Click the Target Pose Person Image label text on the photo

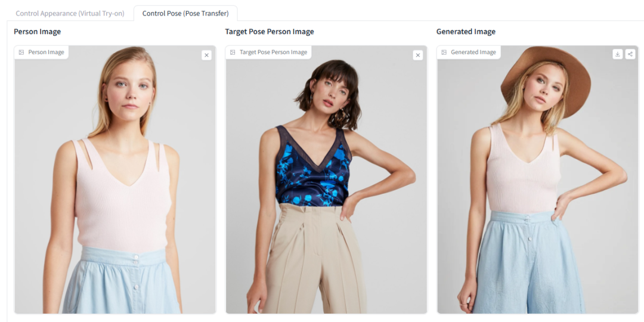pyautogui.click(x=273, y=52)
